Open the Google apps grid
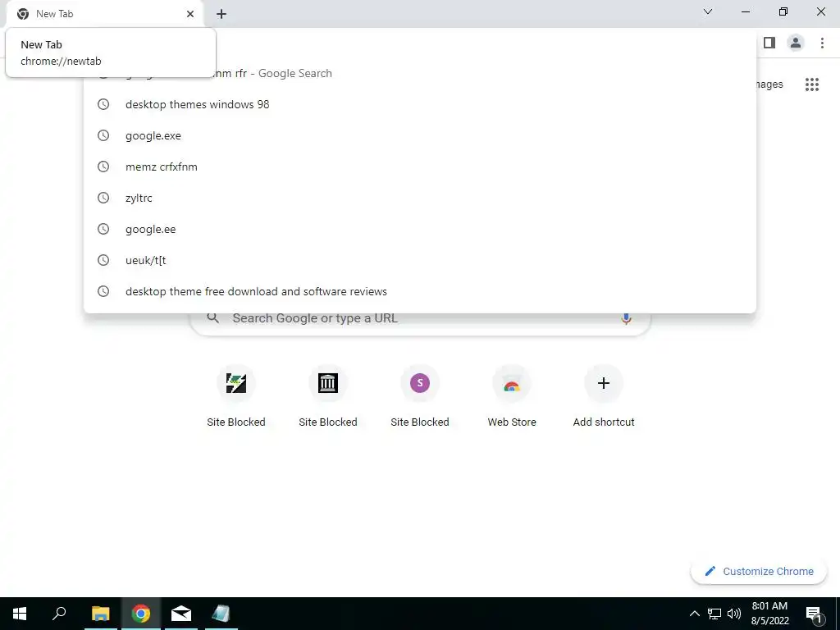The image size is (840, 630). click(x=812, y=84)
